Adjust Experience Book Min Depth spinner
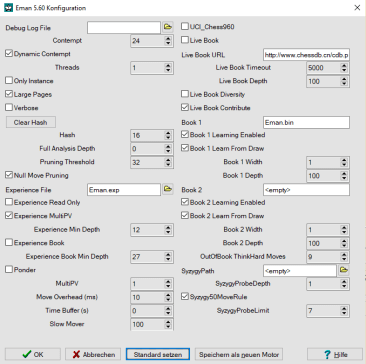This screenshot has width=366, height=364. click(168, 257)
